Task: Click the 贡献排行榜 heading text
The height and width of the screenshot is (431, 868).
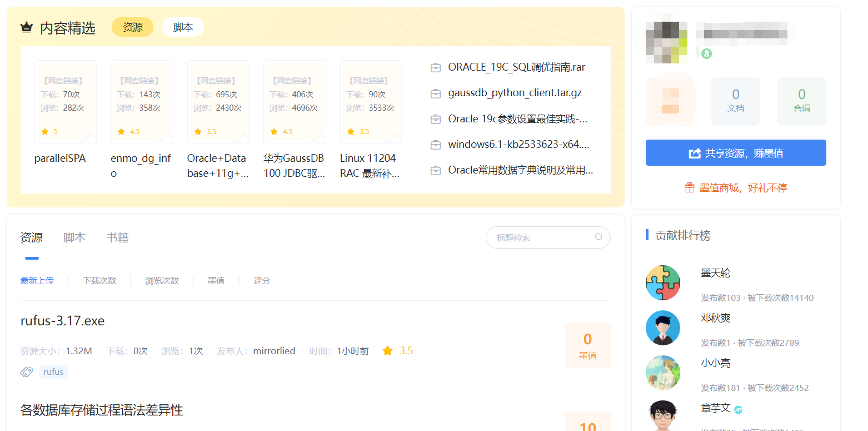Action: pyautogui.click(x=683, y=235)
